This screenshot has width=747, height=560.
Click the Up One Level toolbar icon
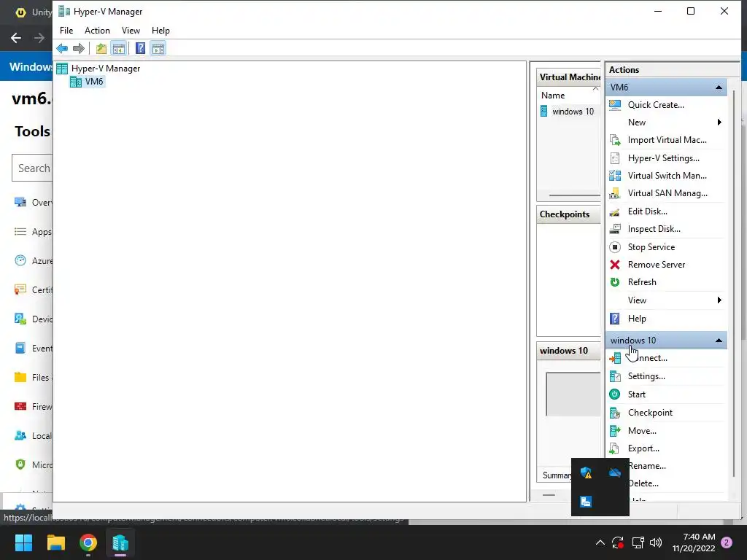(101, 49)
